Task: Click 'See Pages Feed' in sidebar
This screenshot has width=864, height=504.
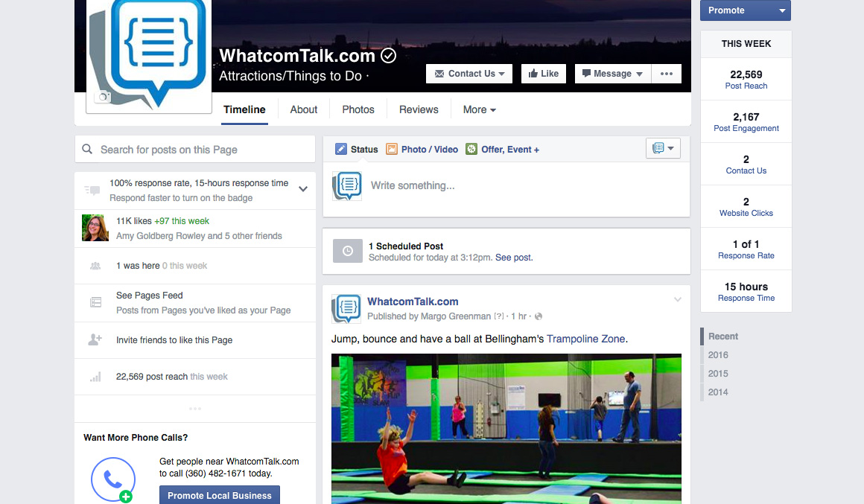Action: click(x=149, y=296)
